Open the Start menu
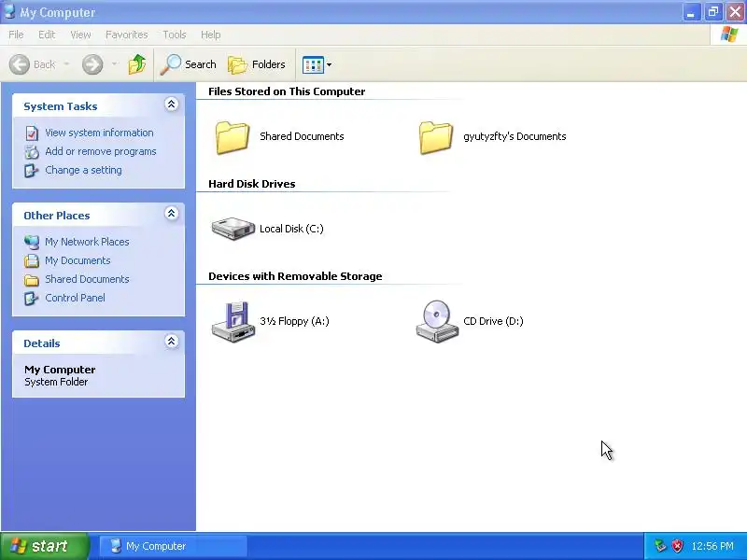The image size is (747, 560). tap(45, 546)
